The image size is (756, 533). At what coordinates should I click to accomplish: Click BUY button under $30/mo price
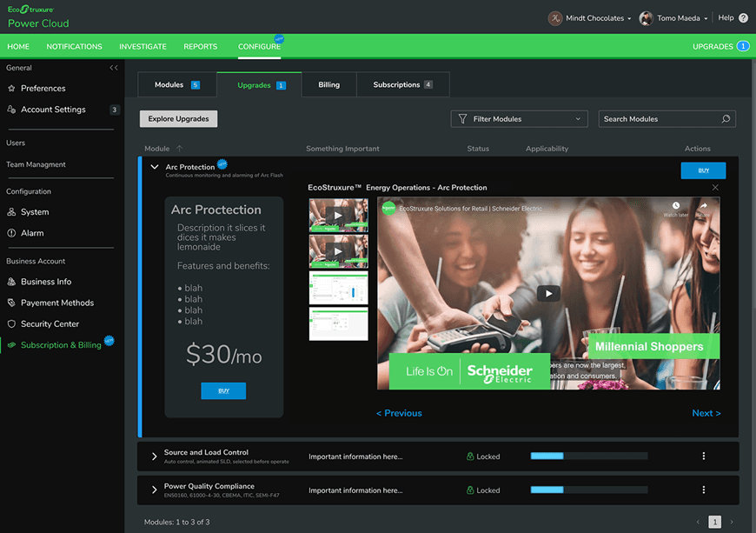coord(223,390)
